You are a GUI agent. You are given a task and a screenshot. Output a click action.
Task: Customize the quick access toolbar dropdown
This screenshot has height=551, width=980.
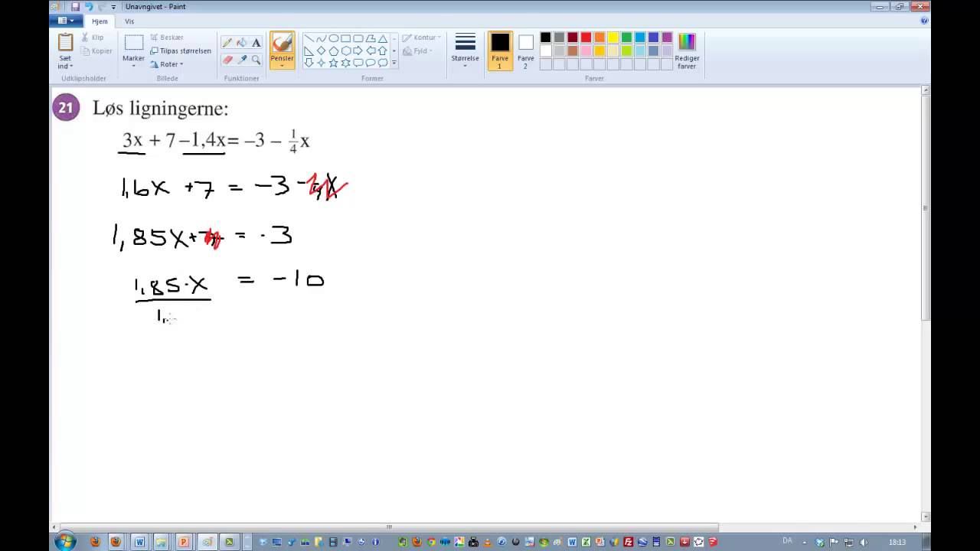click(x=113, y=7)
